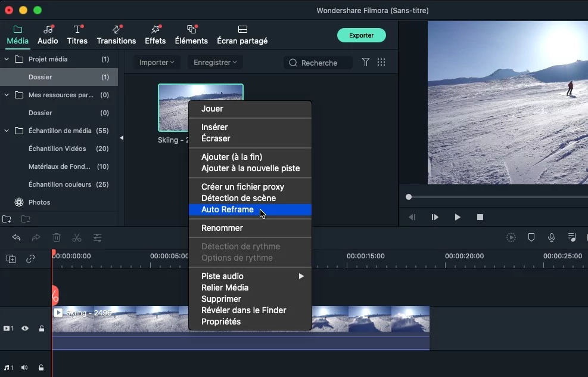Viewport: 588px width, 377px height.
Task: Toggle video track 1 visibility eye
Action: point(25,329)
